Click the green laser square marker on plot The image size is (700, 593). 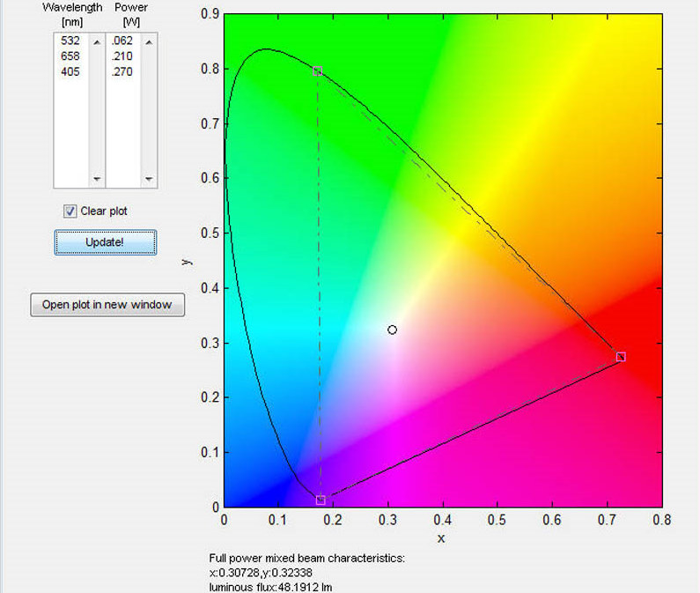coord(318,70)
